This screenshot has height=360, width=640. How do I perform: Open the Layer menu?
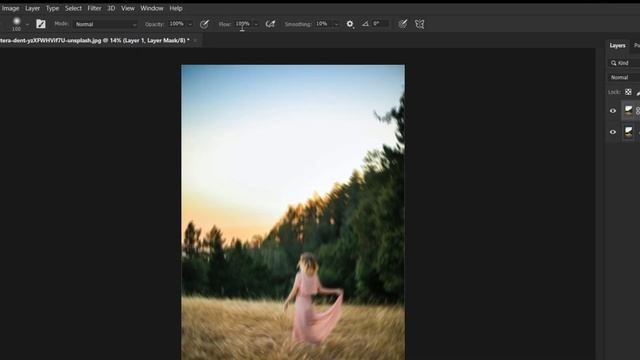point(33,8)
